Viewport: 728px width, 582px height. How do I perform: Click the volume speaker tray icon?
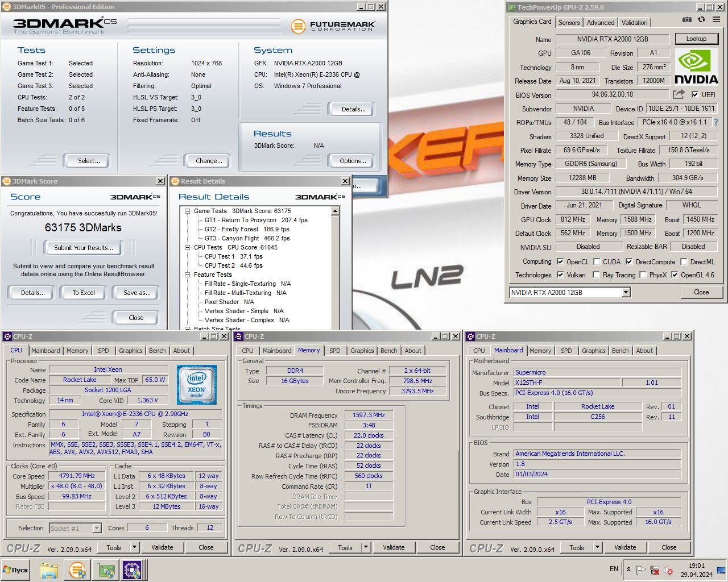point(668,570)
